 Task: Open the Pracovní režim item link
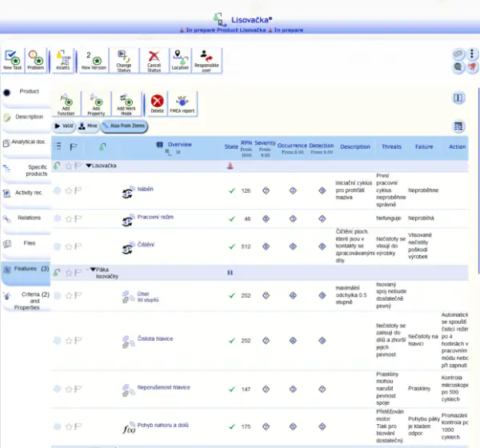[x=155, y=218]
